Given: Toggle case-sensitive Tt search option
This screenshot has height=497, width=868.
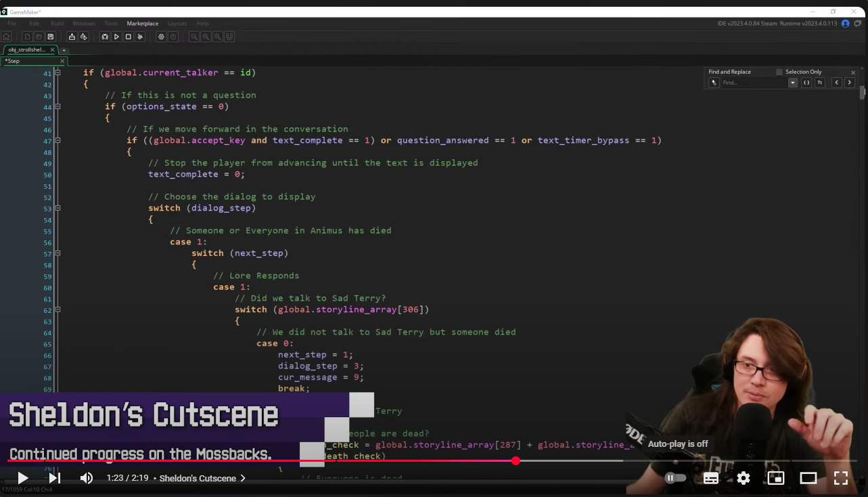Looking at the screenshot, I should click(819, 83).
